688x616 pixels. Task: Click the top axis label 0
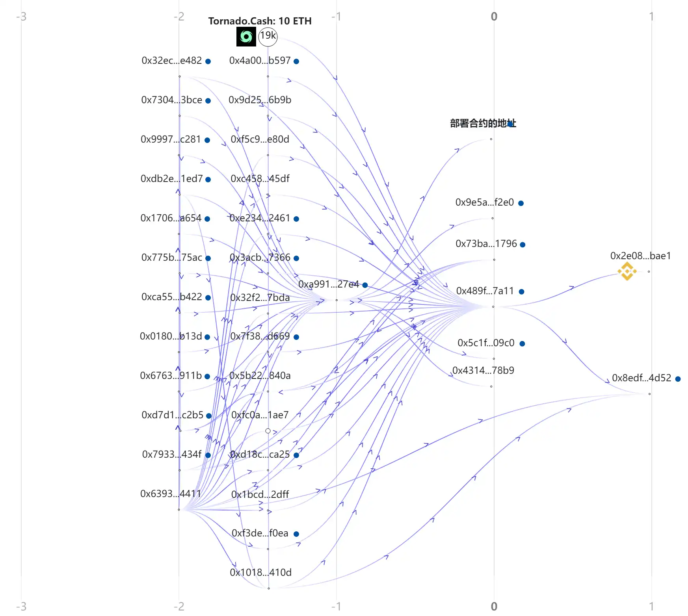point(494,17)
